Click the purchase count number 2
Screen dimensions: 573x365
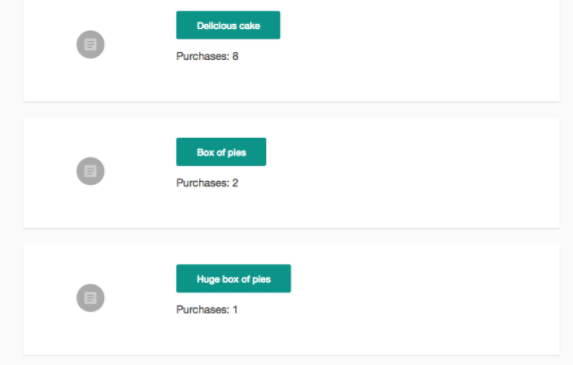tap(235, 183)
